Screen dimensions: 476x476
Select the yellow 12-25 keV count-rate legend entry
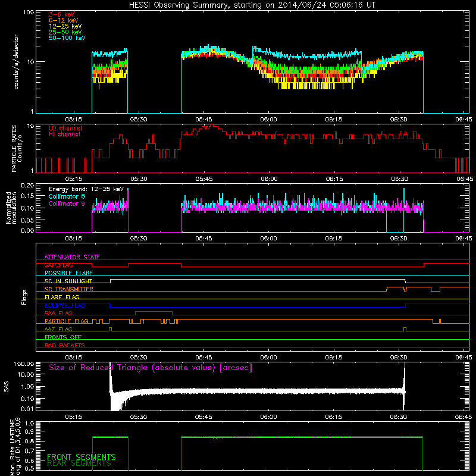(x=65, y=26)
